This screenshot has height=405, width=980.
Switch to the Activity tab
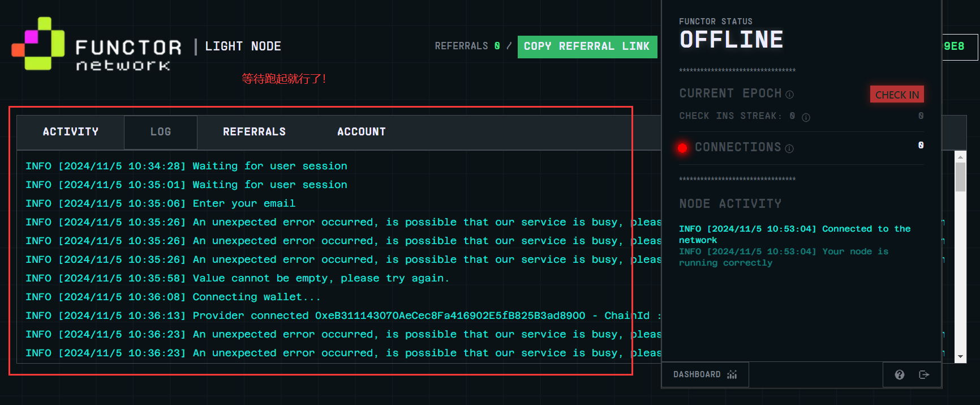tap(71, 132)
